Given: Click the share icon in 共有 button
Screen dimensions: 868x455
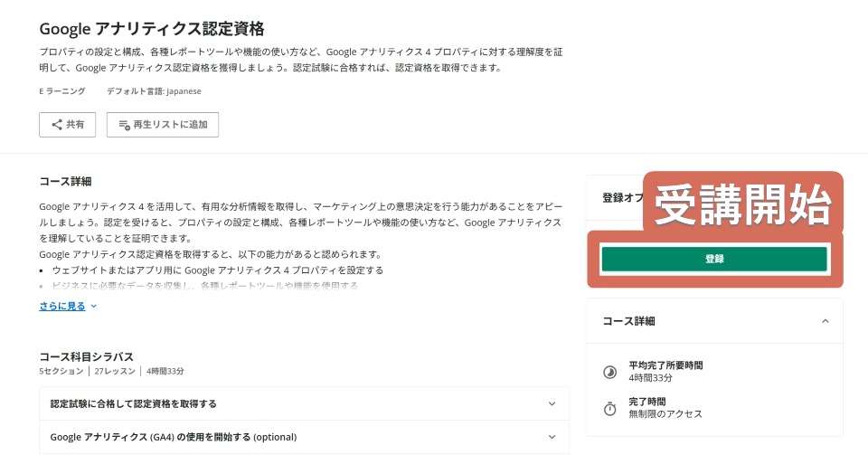Looking at the screenshot, I should coord(56,125).
